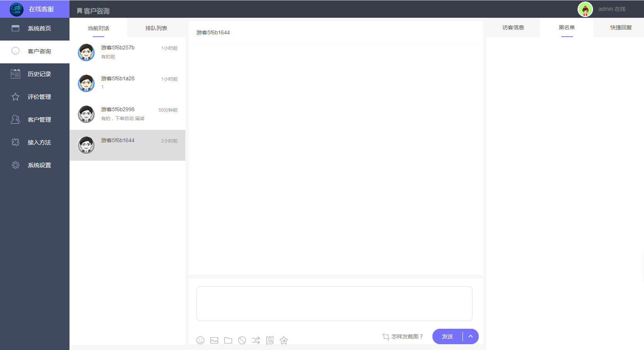Open the chat history clipboard-clock icon
Screen dimensions: 644x350
(x=270, y=340)
